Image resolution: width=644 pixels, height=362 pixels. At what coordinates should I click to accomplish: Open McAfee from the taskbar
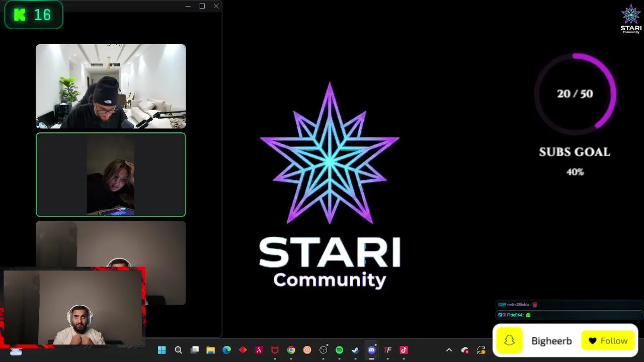275,350
